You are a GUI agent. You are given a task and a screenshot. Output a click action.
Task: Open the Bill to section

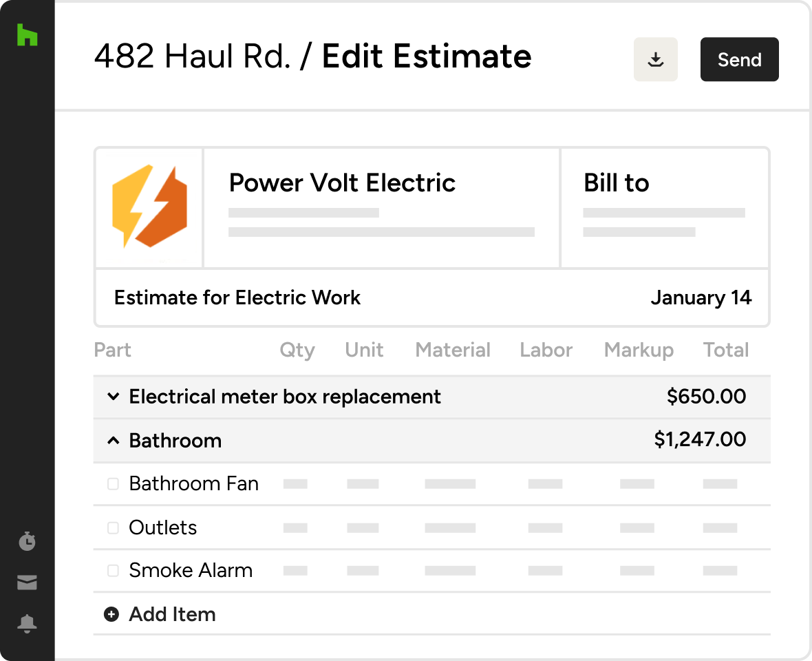[x=616, y=183]
